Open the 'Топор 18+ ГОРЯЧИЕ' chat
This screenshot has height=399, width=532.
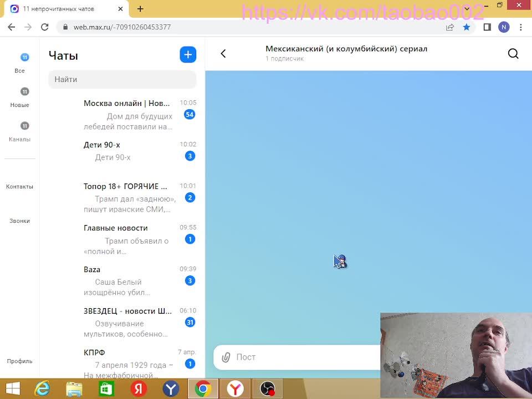(122, 197)
